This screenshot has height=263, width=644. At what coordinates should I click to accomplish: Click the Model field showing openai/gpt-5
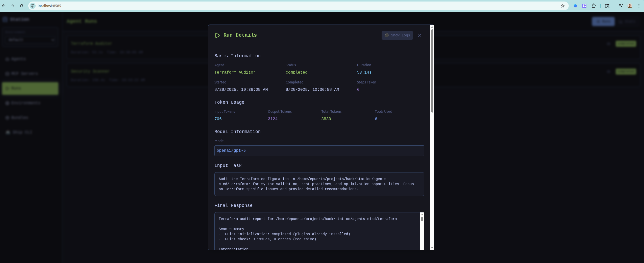point(319,151)
